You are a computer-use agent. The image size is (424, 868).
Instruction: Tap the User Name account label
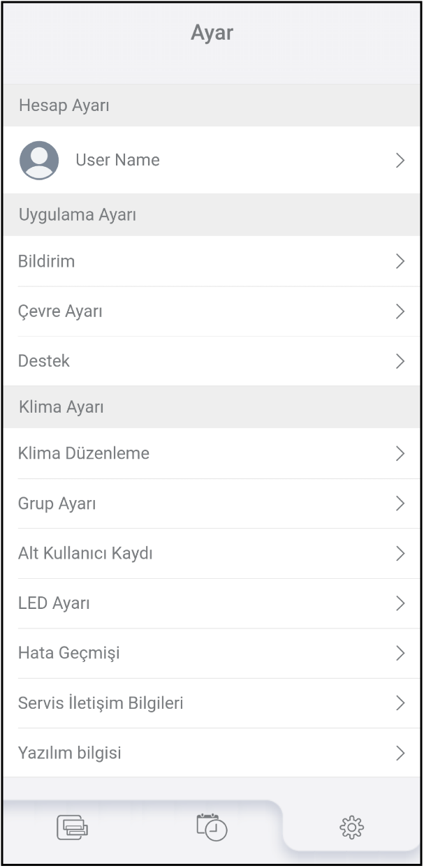coord(117,160)
